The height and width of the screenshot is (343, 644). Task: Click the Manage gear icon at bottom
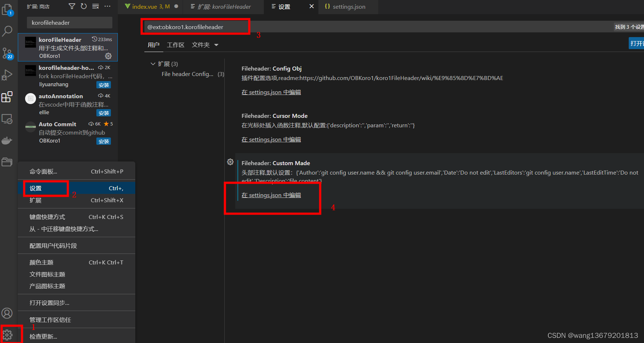7,335
